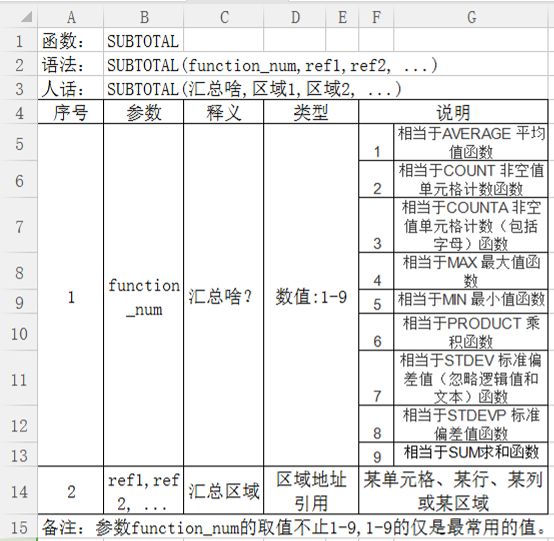
Task: Click the SUM求和函数 cell
Action: pyautogui.click(x=471, y=454)
